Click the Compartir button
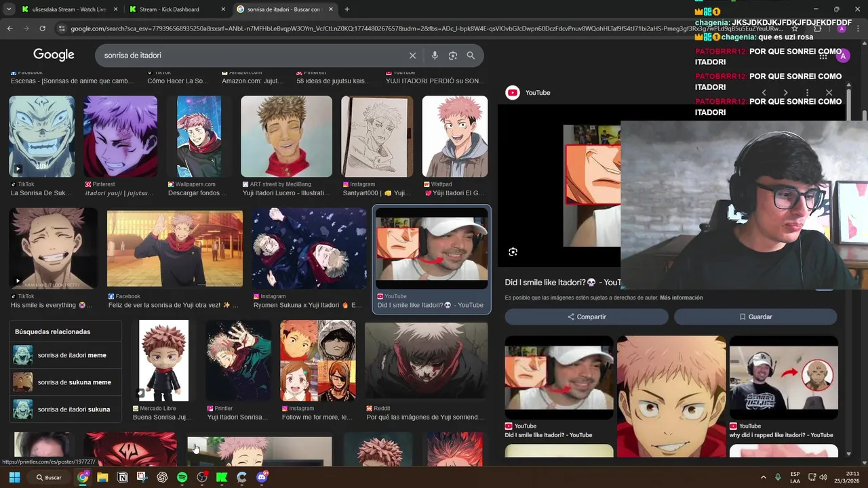 tap(587, 317)
